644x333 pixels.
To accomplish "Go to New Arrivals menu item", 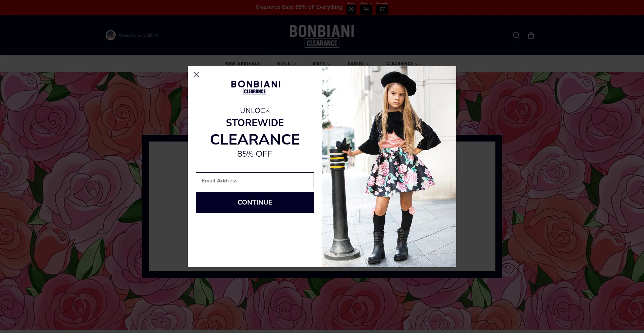I will tap(243, 64).
